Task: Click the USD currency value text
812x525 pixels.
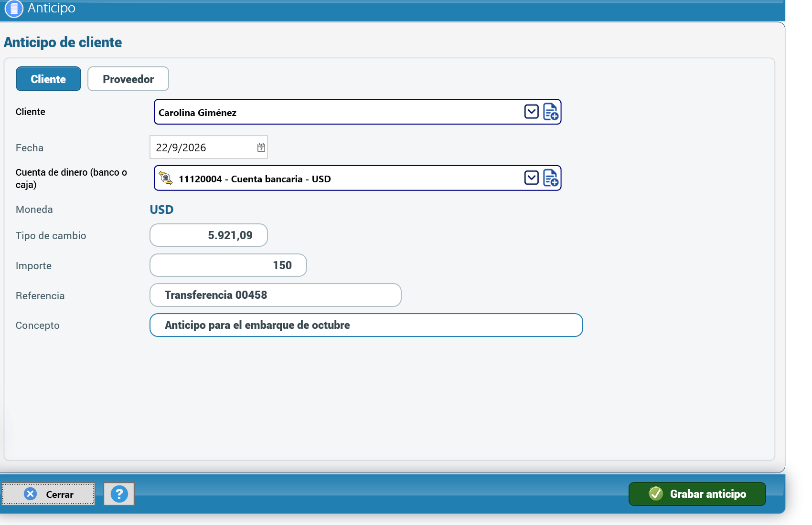Action: (x=161, y=210)
